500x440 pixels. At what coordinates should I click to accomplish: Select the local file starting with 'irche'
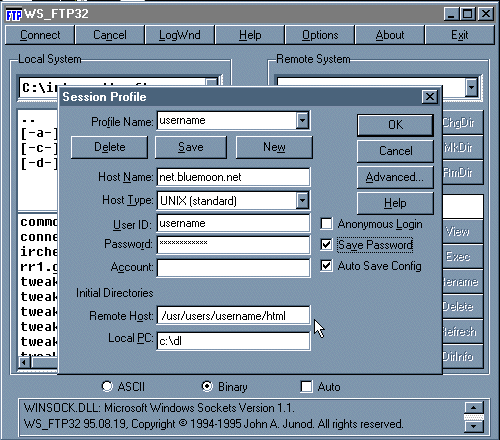point(39,252)
